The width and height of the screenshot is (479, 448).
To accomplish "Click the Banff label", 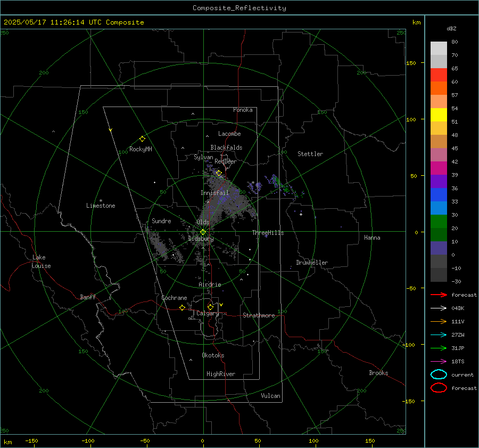I will click(x=88, y=297).
